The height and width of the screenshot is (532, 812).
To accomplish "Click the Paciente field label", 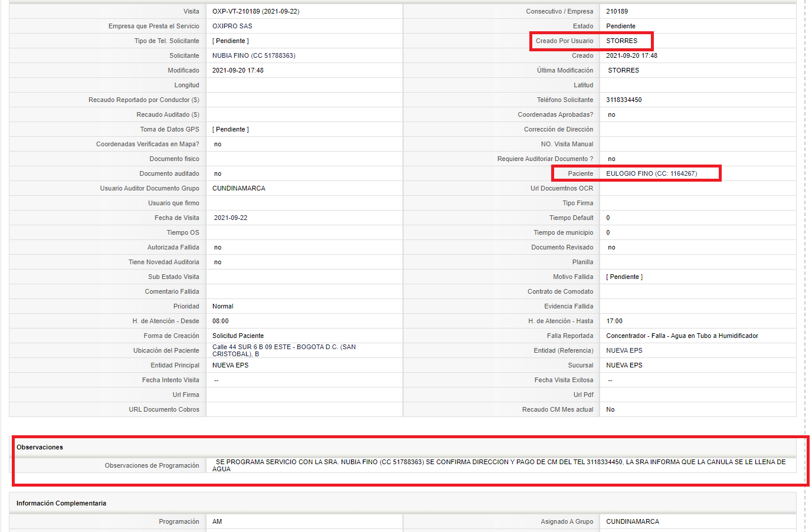I will (x=580, y=173).
